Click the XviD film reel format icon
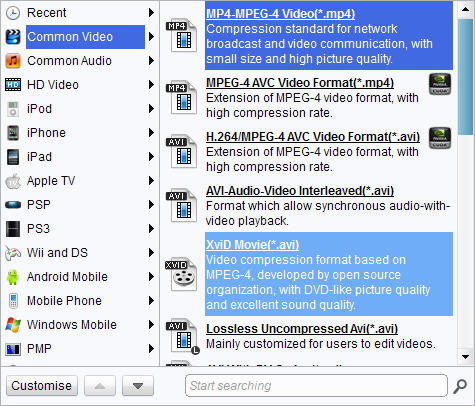This screenshot has height=406, width=475. pyautogui.click(x=182, y=274)
